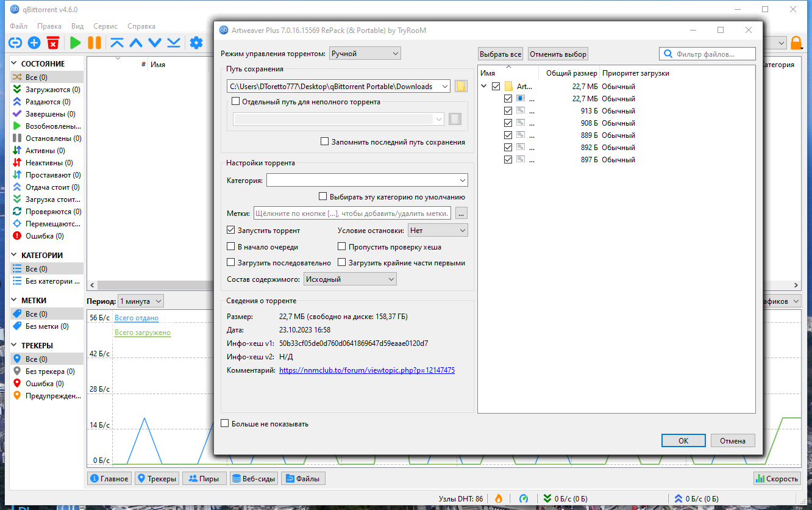Open 'Условие остановки' dropdown
812x510 pixels.
coord(438,231)
